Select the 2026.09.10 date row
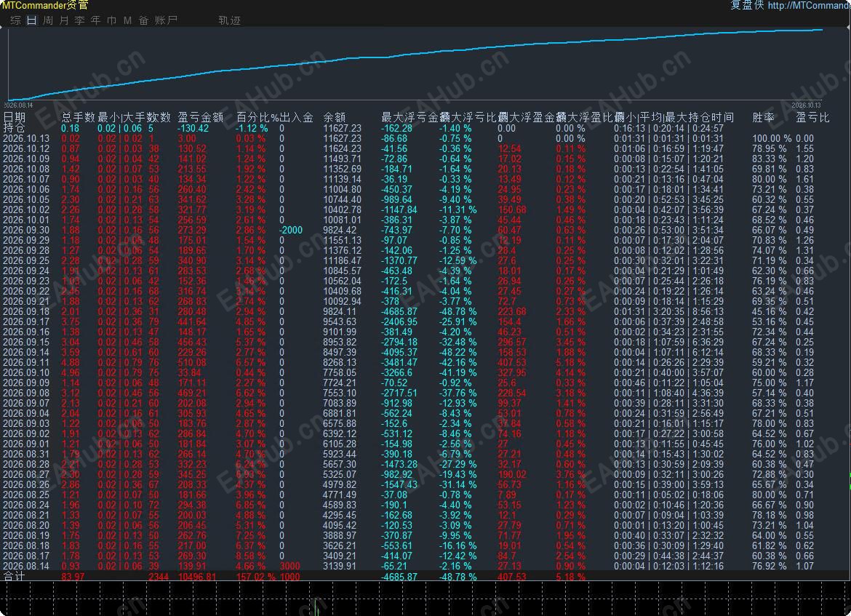 26,373
